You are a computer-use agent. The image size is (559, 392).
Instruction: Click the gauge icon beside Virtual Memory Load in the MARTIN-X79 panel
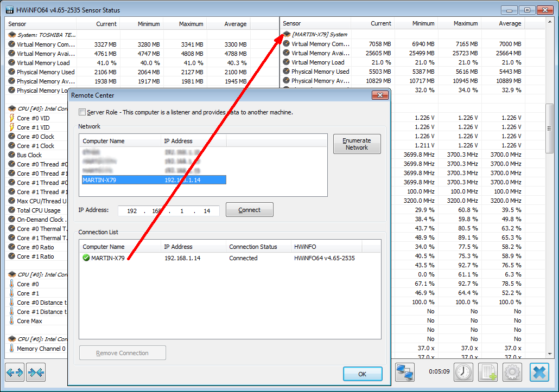286,62
